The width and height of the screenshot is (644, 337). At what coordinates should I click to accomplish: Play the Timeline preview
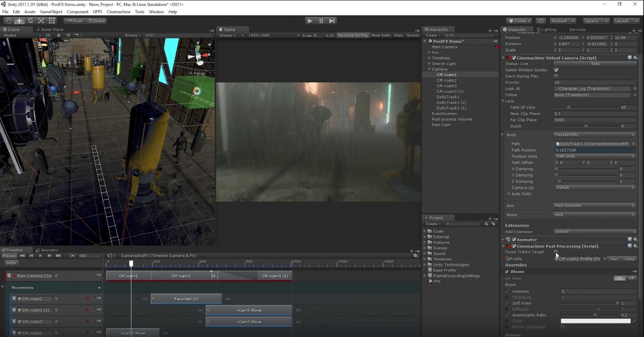pos(40,256)
